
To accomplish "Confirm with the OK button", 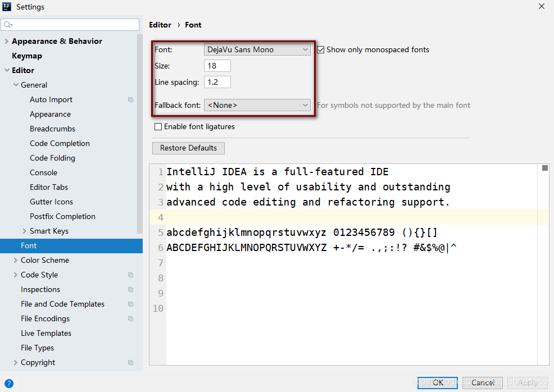I will click(437, 383).
